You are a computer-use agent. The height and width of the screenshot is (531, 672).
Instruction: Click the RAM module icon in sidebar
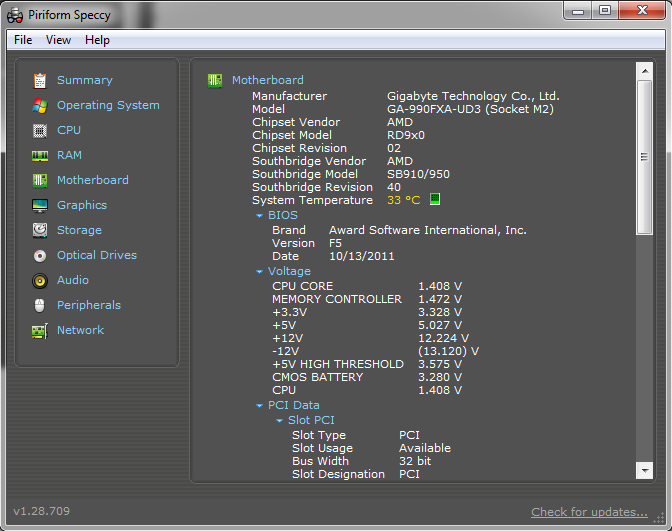40,156
